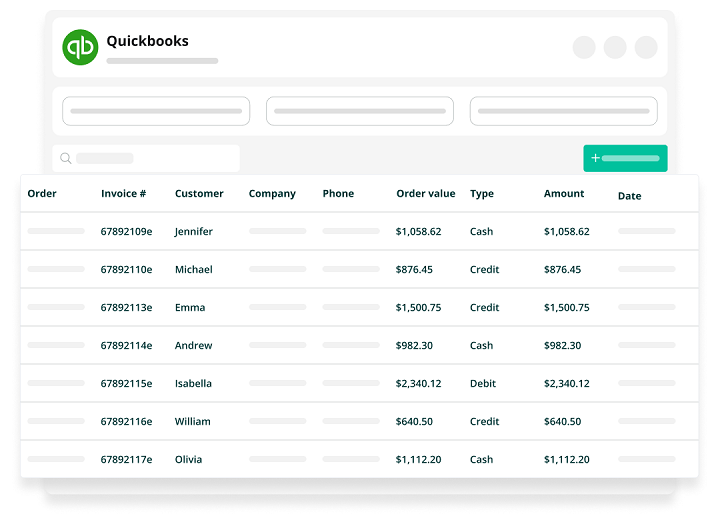Sort by the Invoice # column header
The image size is (720, 516).
click(x=123, y=194)
